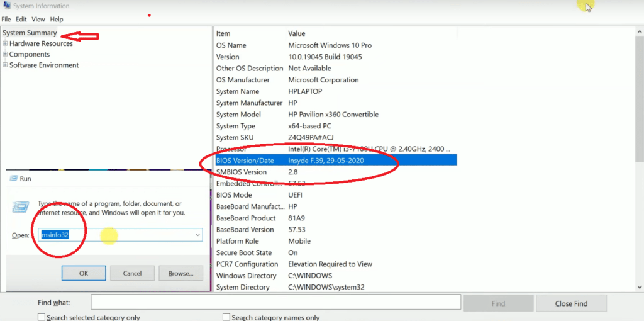
Task: Click Cancel in the Run dialog
Action: pos(132,273)
